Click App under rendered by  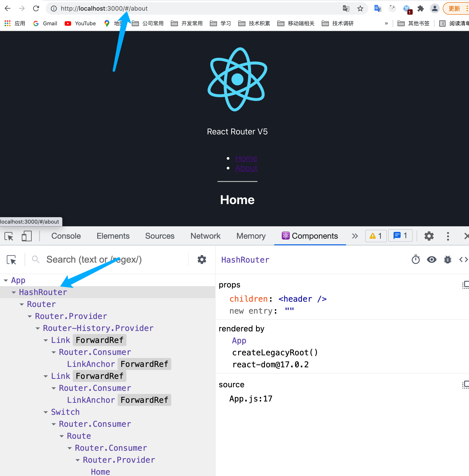239,340
